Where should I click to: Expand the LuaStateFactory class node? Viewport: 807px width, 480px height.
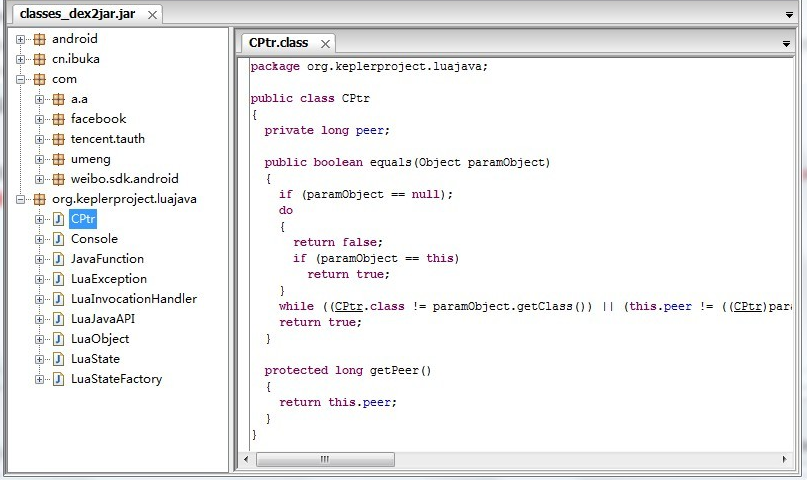[40, 379]
